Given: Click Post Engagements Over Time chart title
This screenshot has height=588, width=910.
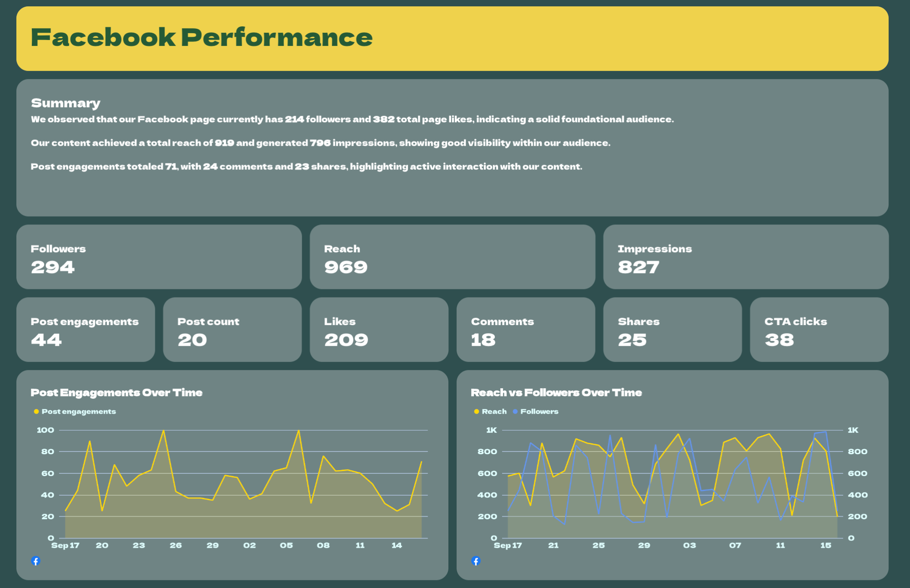Looking at the screenshot, I should click(117, 392).
